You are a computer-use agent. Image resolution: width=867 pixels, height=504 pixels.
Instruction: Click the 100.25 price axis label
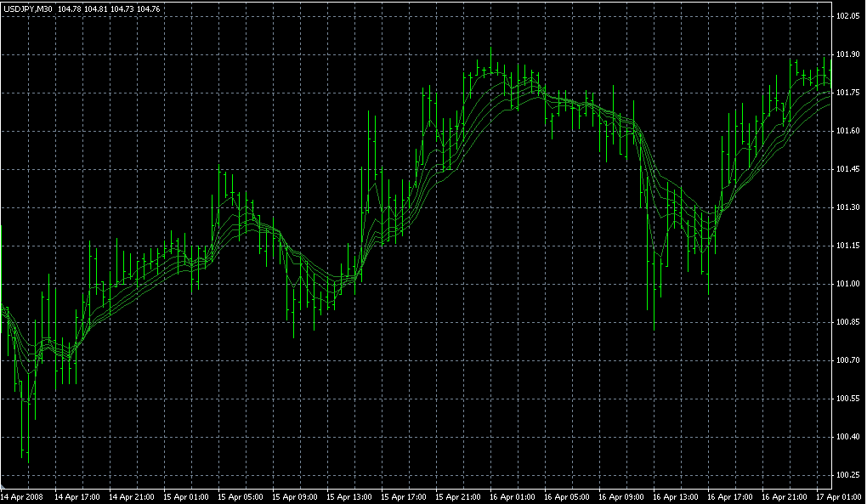[x=848, y=475]
